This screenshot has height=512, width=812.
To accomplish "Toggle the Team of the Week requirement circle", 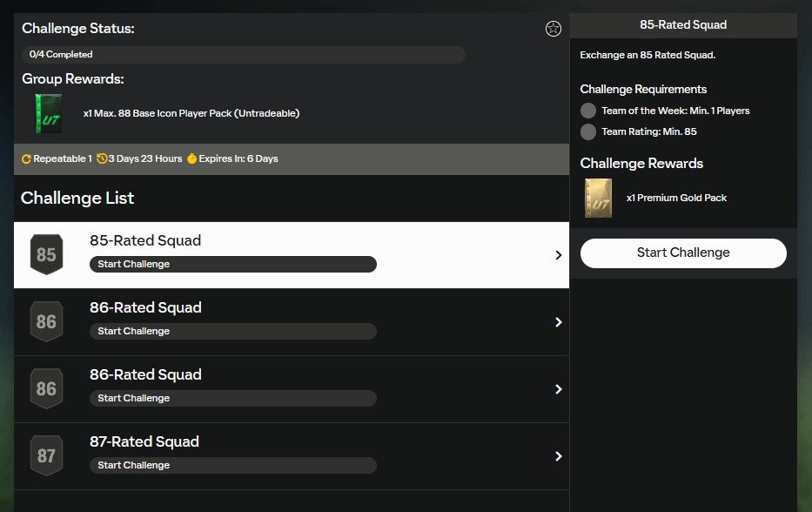I will coord(588,111).
